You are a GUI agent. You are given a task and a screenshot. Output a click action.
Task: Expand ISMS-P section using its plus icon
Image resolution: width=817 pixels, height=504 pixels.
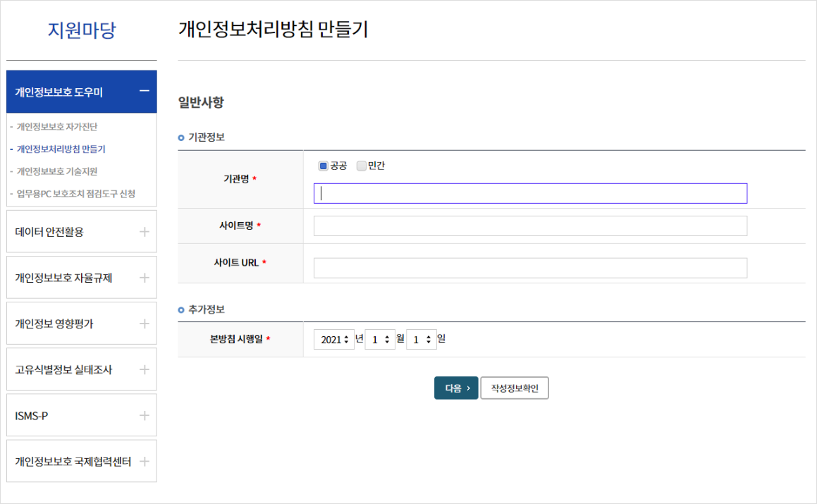pyautogui.click(x=144, y=415)
